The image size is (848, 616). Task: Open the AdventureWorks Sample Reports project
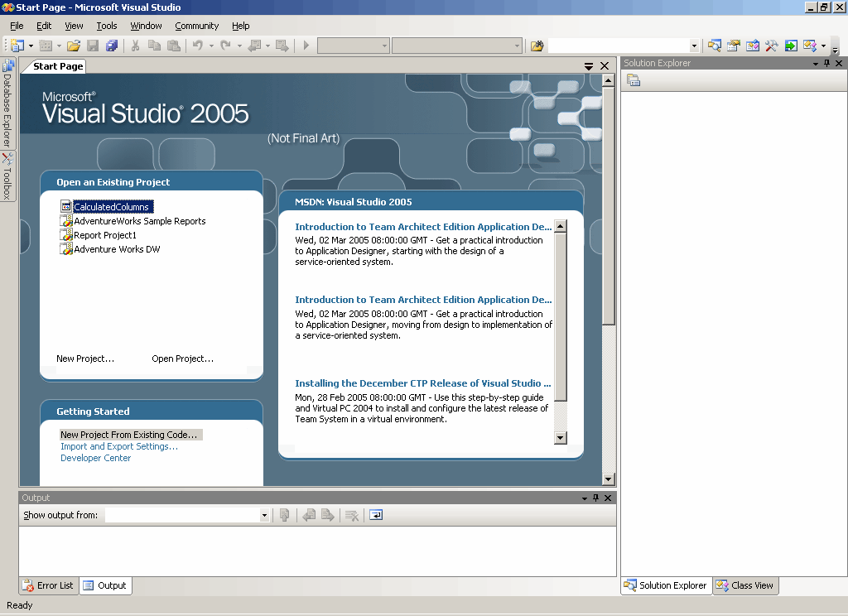(x=139, y=221)
